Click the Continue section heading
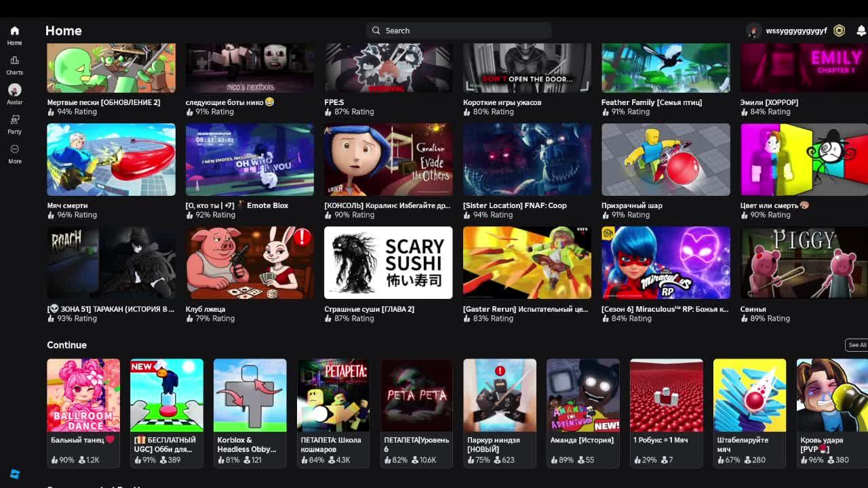Viewport: 868px width, 488px height. click(x=66, y=345)
